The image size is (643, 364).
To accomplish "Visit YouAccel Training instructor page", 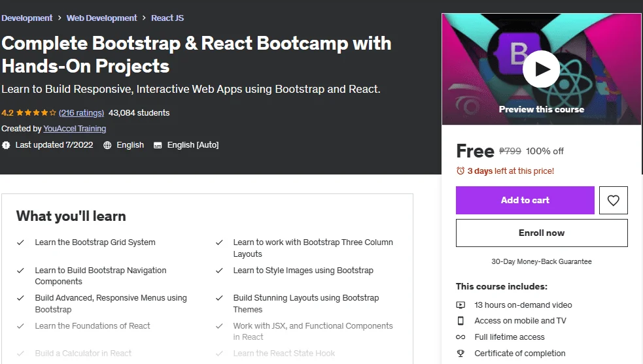I will point(75,129).
